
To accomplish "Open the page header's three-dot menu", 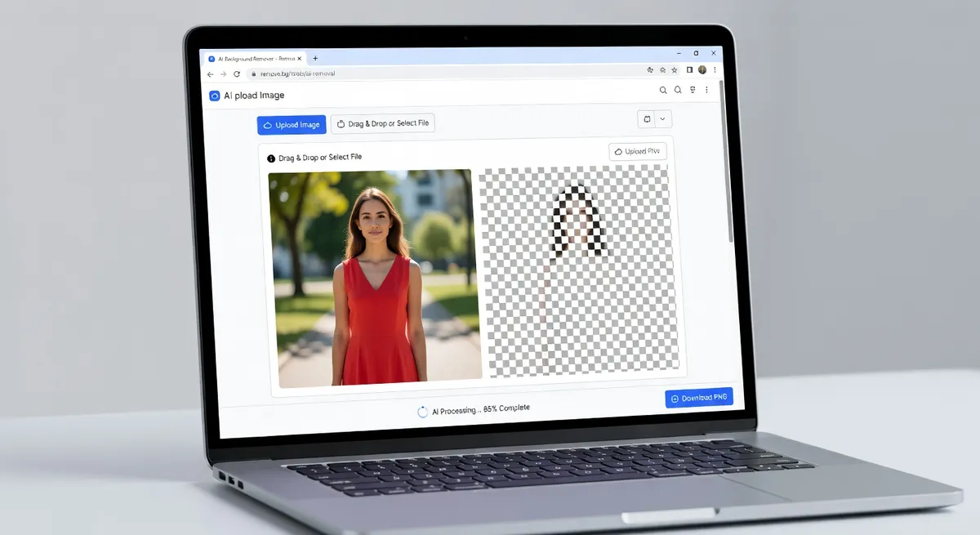I will (706, 90).
